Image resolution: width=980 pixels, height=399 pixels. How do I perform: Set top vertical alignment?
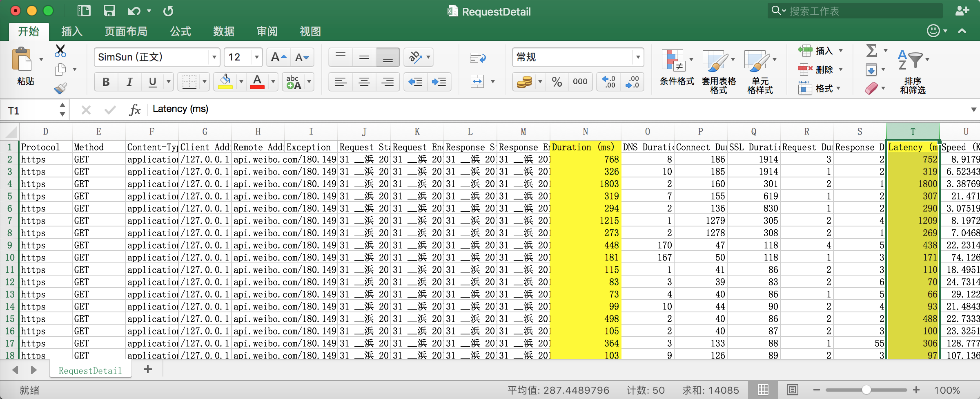click(x=341, y=57)
